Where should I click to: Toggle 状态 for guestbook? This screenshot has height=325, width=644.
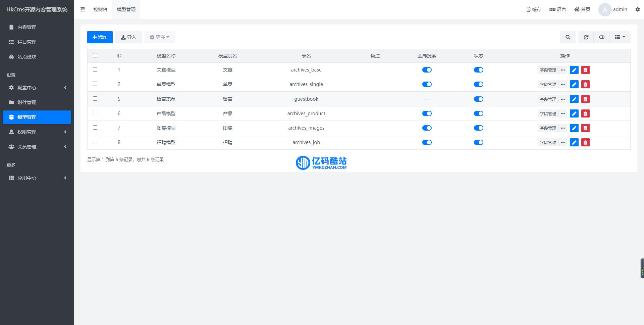[x=478, y=99]
